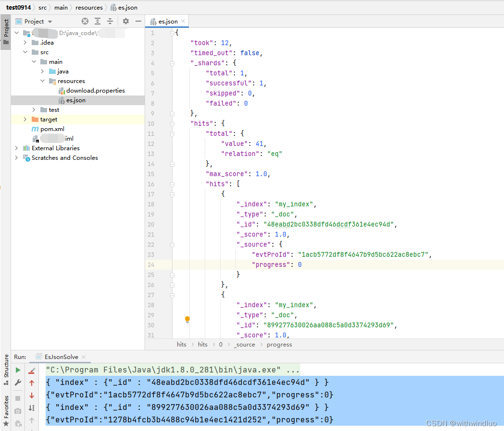Collapse the root project node

17,33
